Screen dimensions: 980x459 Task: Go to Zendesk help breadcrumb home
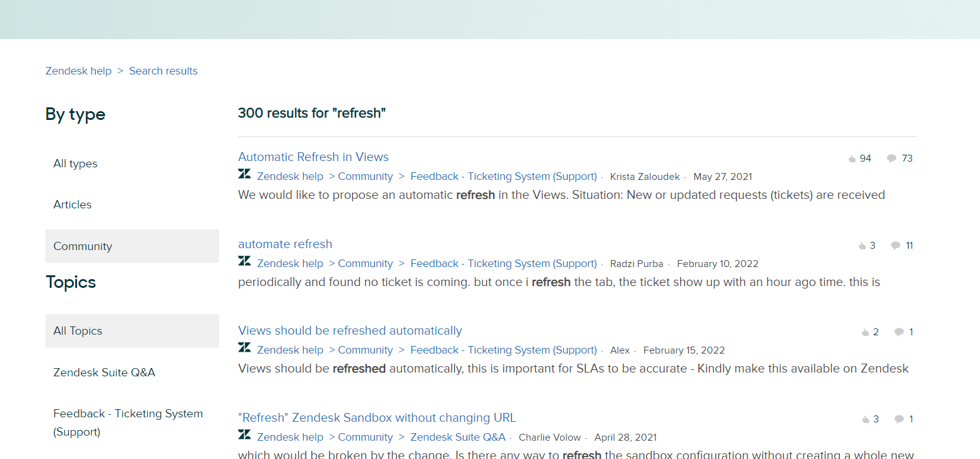78,71
